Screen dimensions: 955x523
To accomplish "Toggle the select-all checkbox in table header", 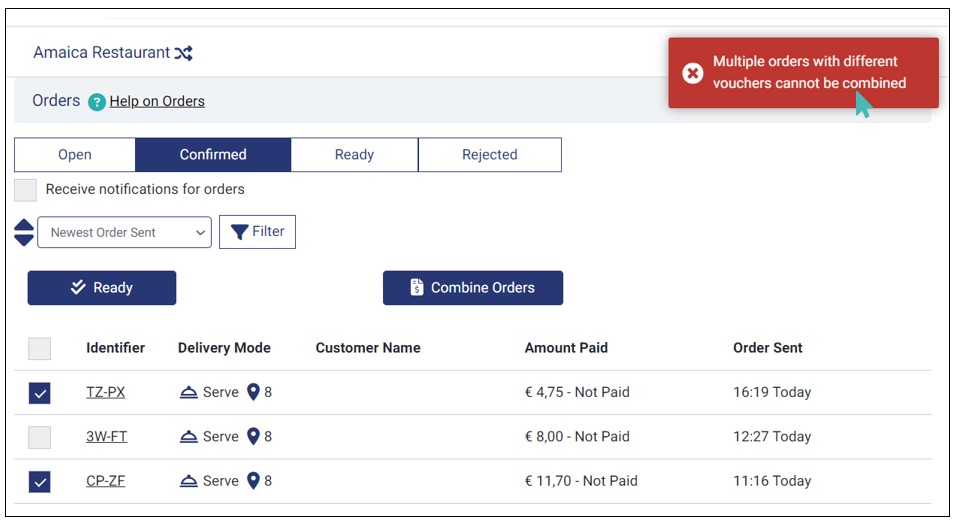I will 40,349.
